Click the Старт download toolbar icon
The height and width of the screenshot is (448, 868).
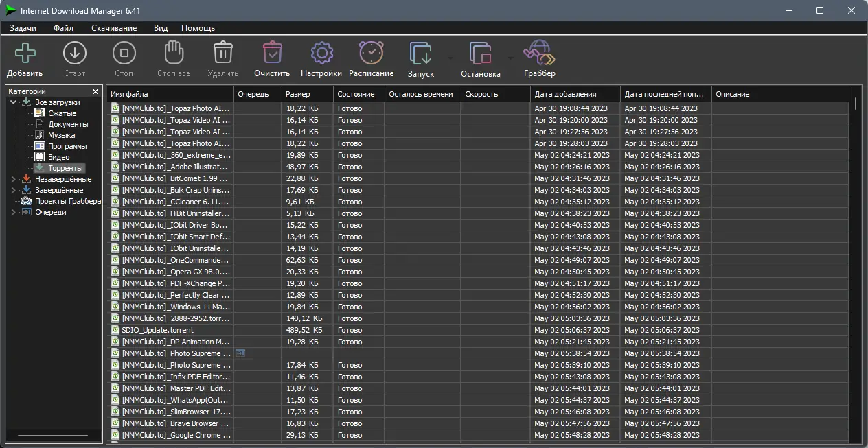coord(74,53)
